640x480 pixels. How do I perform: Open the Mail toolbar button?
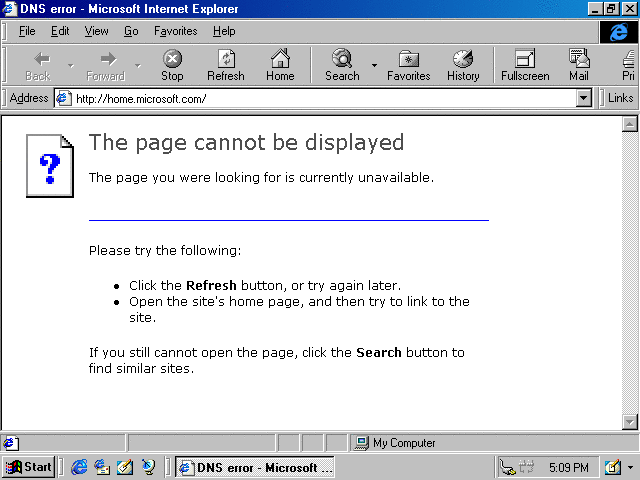579,65
